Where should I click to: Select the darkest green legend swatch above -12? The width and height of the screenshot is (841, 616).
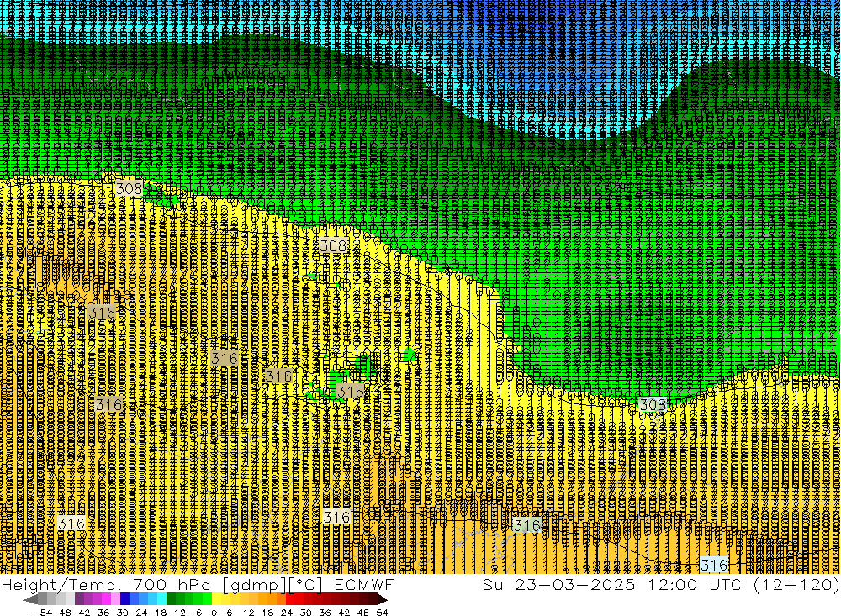171,598
